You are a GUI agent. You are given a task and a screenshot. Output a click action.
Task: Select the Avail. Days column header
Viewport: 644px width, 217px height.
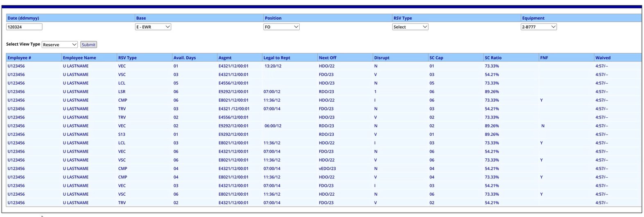185,58
